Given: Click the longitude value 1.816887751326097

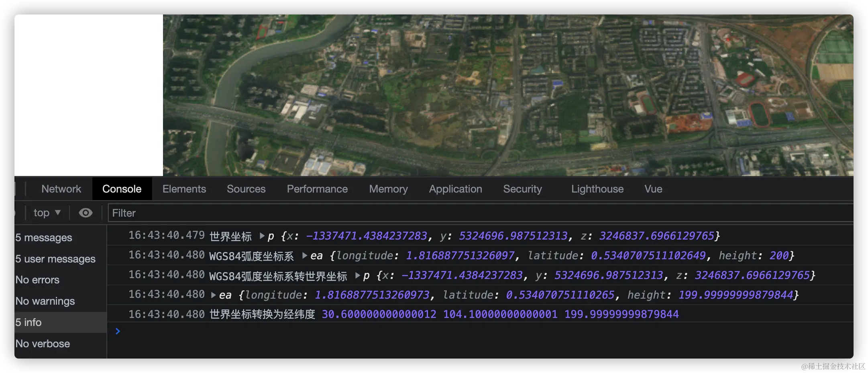Looking at the screenshot, I should coord(460,256).
